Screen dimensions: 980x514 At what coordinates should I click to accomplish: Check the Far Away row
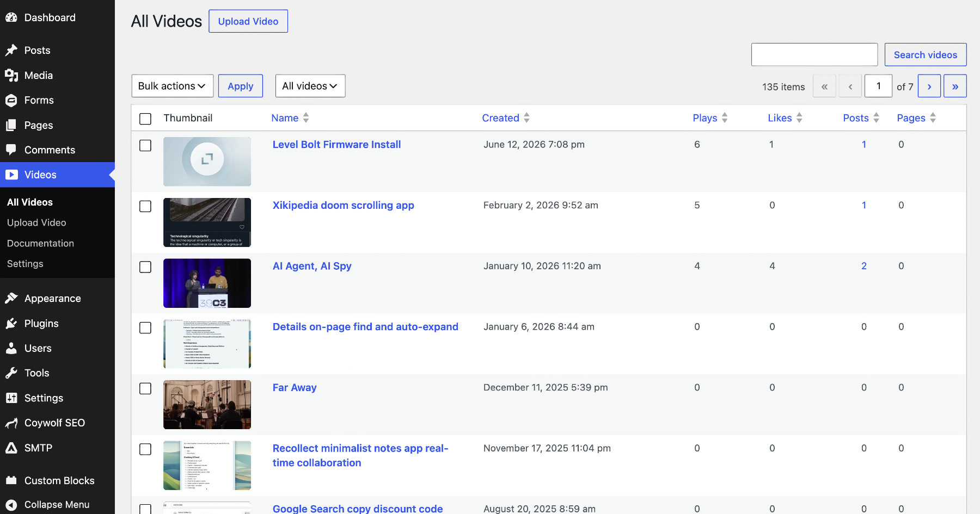click(x=145, y=388)
